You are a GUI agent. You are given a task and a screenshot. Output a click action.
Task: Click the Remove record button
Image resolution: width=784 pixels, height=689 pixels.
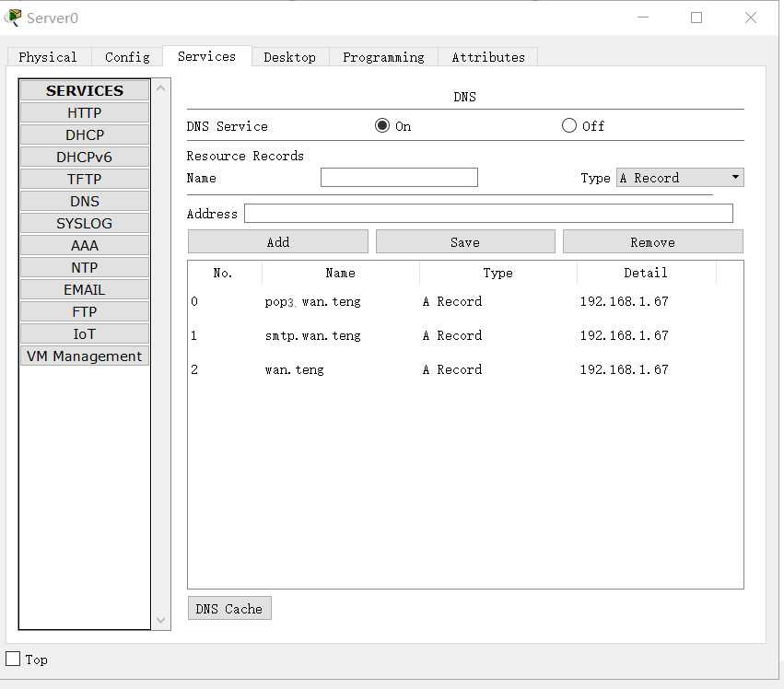[653, 242]
